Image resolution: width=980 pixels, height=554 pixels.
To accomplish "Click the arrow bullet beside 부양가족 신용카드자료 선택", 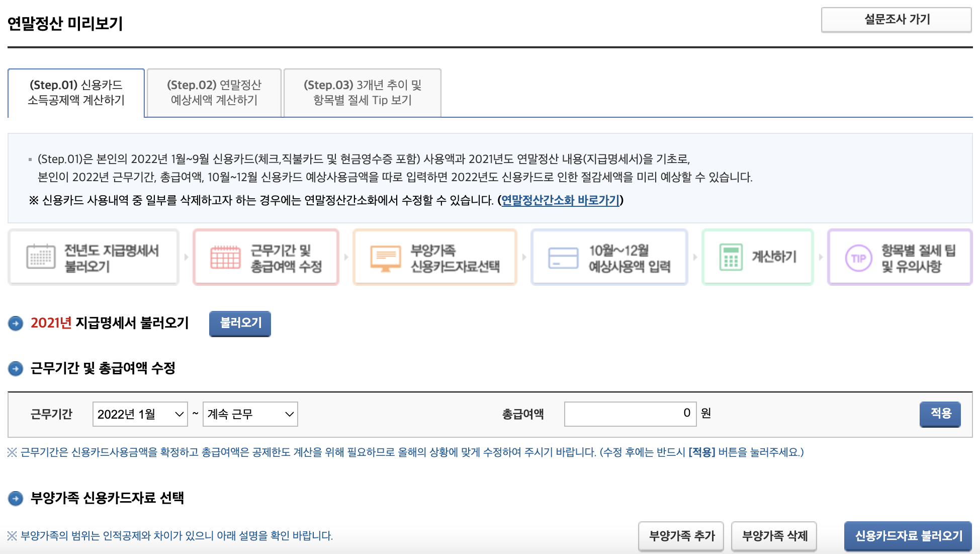I will 16,498.
